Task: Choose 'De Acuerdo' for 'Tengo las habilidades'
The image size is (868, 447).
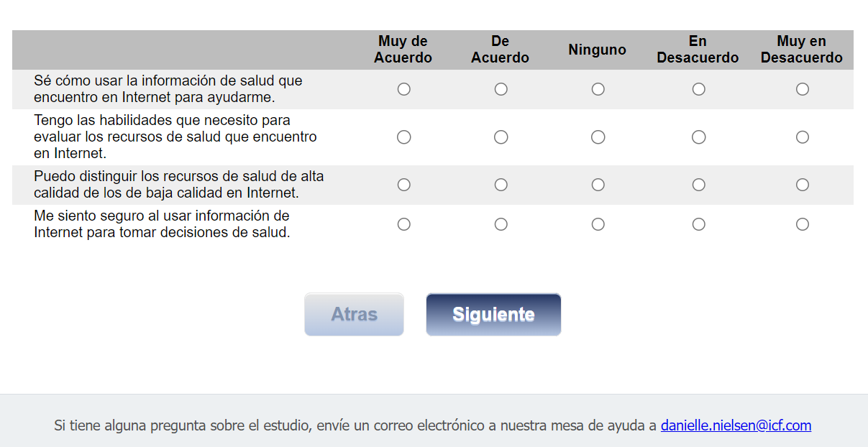Action: (501, 137)
